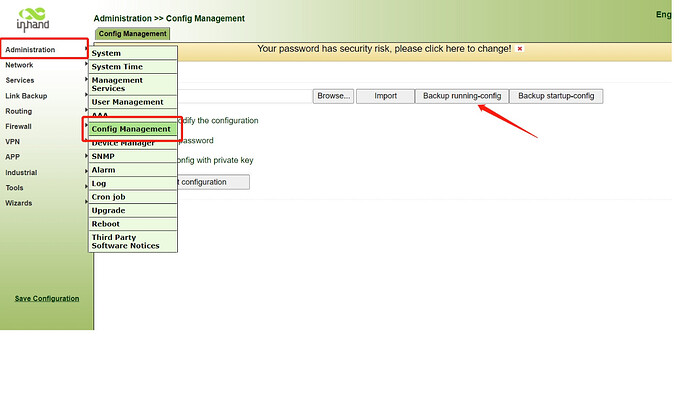690x402 pixels.
Task: Expand the Network submenu arrow
Action: 86,64
